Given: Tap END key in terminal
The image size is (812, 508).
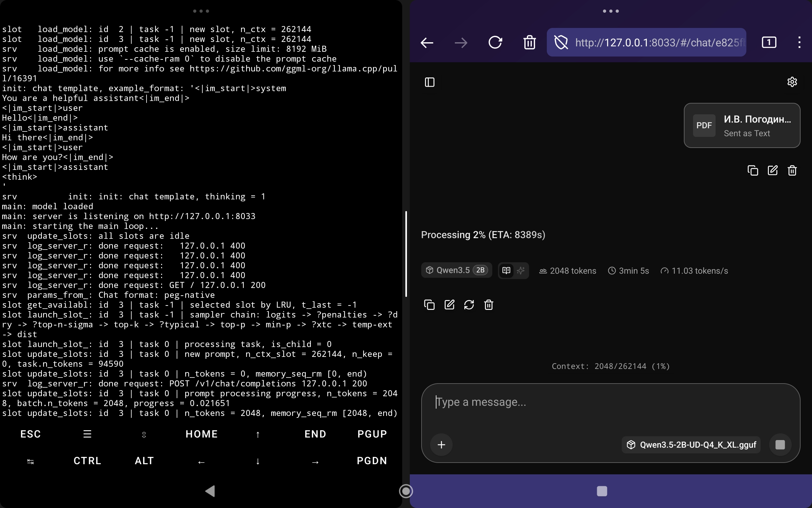Looking at the screenshot, I should point(315,434).
